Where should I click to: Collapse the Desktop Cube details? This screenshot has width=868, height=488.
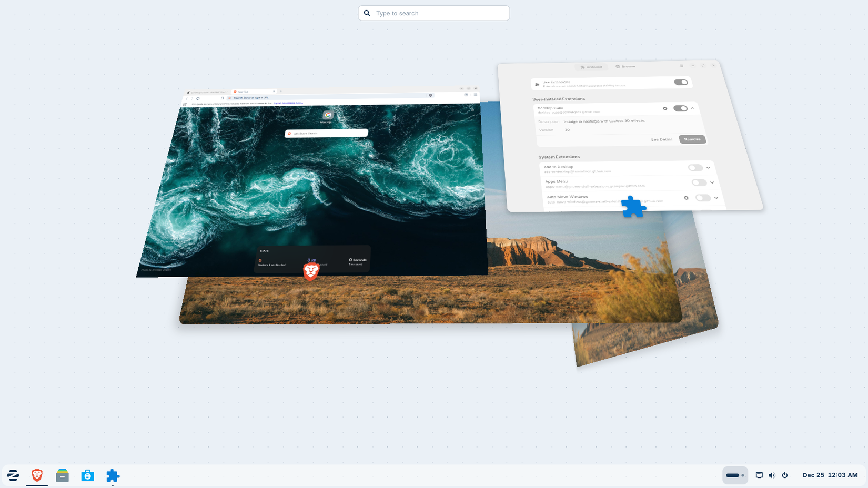[x=693, y=108]
